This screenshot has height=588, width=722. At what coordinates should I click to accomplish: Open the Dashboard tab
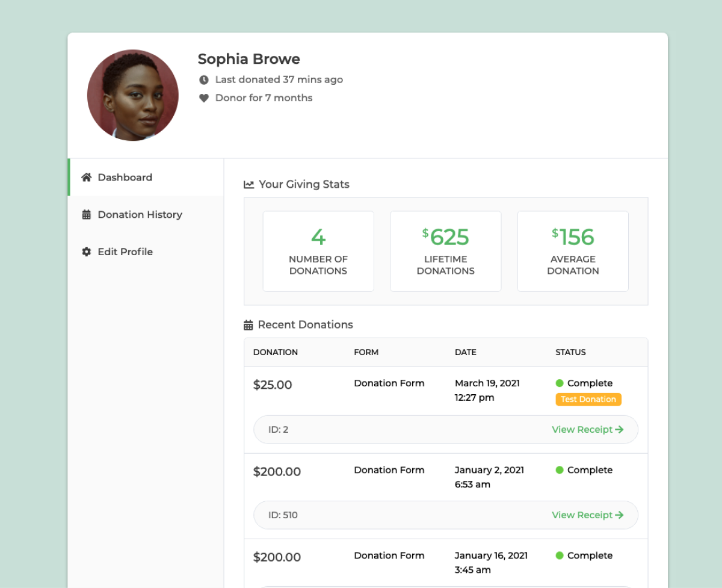[x=146, y=178]
